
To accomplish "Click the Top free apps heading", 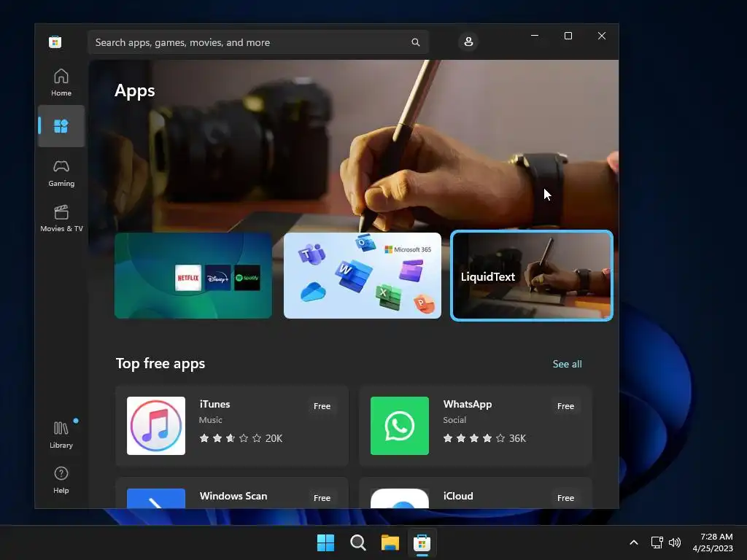I will pos(160,363).
